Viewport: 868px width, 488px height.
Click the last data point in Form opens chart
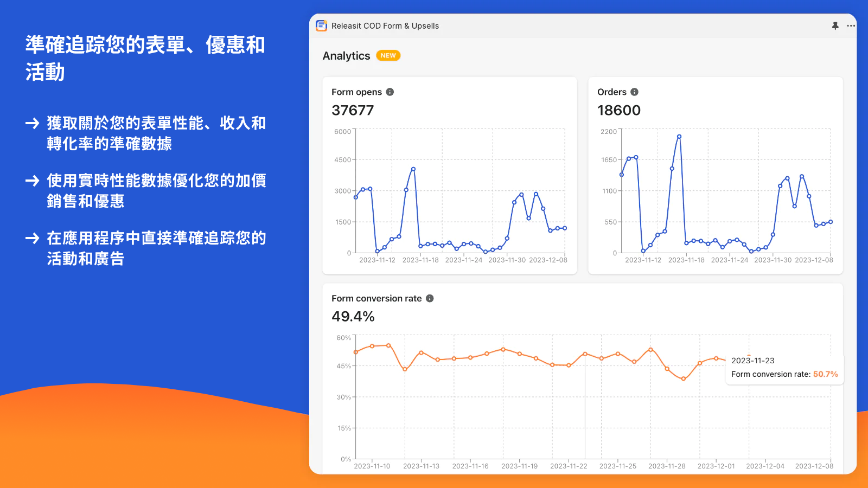tap(565, 228)
